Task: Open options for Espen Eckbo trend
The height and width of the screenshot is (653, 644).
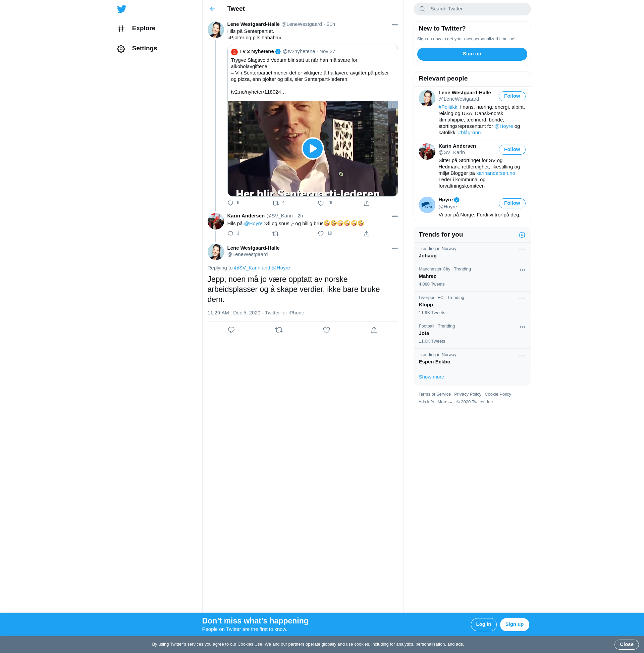Action: (x=522, y=356)
